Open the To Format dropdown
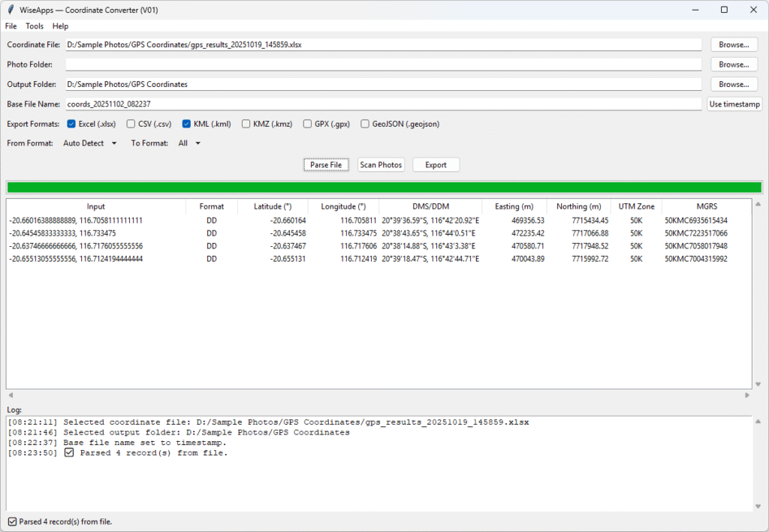This screenshot has height=532, width=769. point(190,143)
